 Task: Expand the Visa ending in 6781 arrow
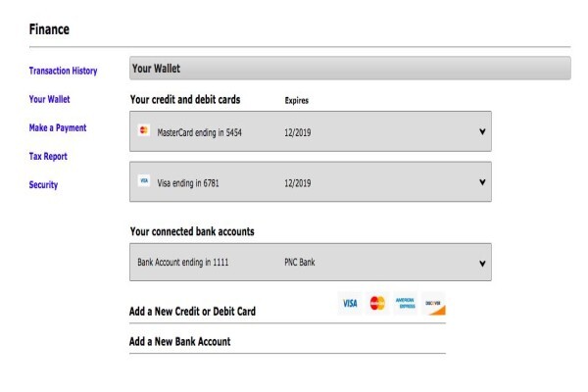click(x=482, y=182)
